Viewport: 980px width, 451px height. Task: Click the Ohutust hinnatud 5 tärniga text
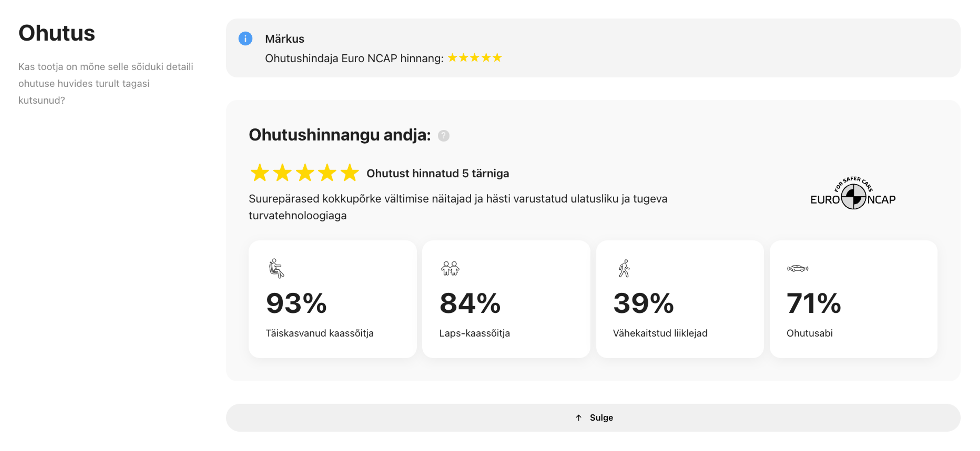[437, 173]
